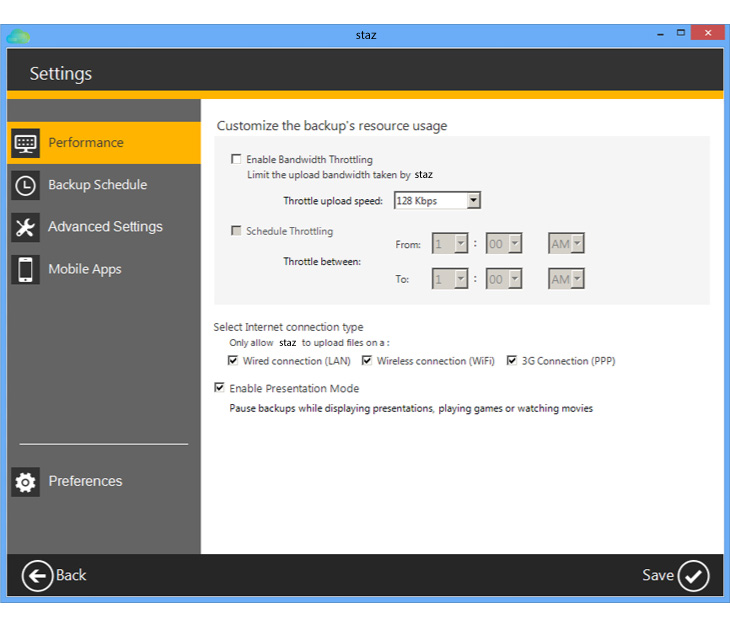This screenshot has width=730, height=625.
Task: Click the Mobile Apps phone icon
Action: 25,269
